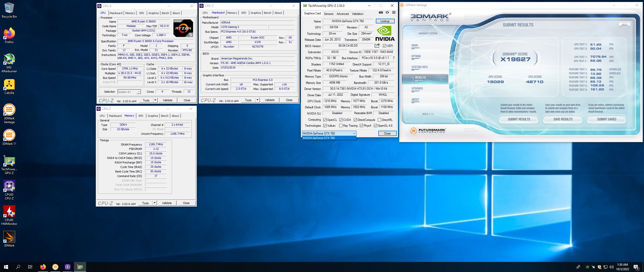Open the 3DMark desktop shortcut
644x272 pixels.
9,239
